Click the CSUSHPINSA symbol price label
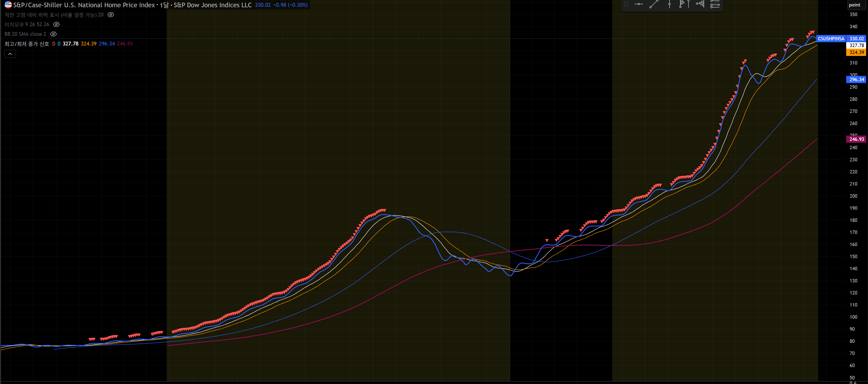The width and height of the screenshot is (868, 384). pyautogui.click(x=831, y=39)
